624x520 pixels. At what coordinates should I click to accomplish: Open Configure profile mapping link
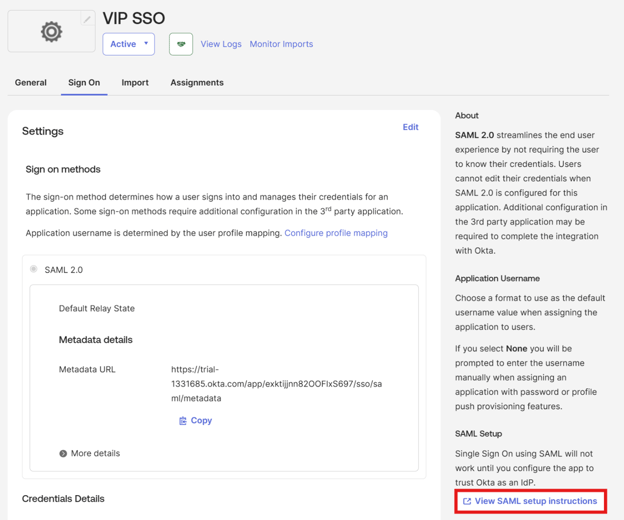click(336, 233)
